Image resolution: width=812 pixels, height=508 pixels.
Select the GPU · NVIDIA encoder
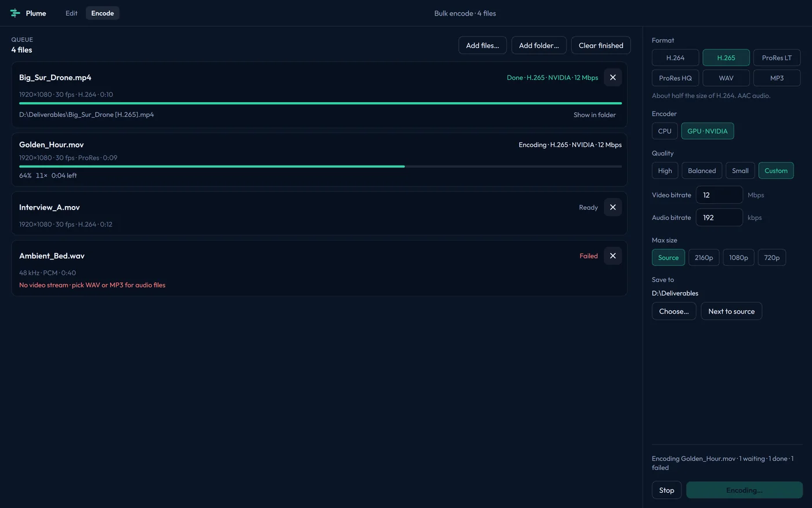[x=708, y=131]
